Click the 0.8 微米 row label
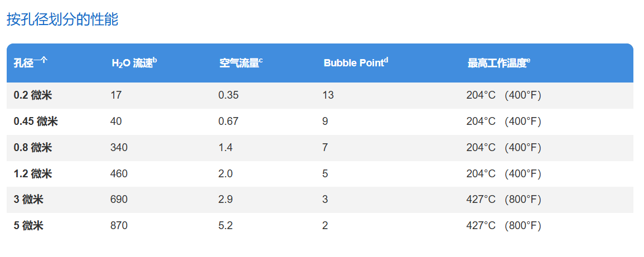 33,148
